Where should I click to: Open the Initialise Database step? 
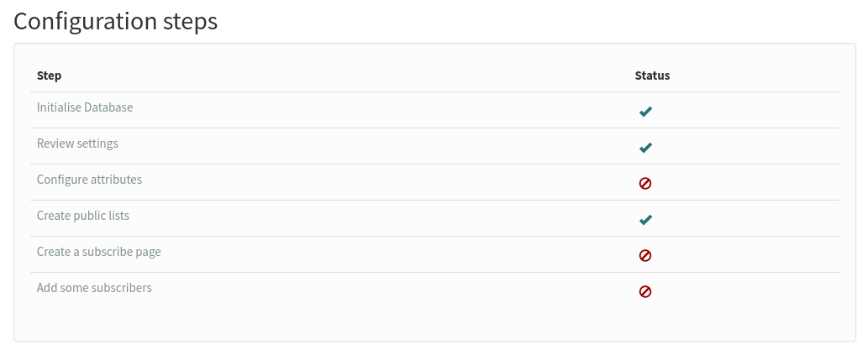tap(85, 107)
